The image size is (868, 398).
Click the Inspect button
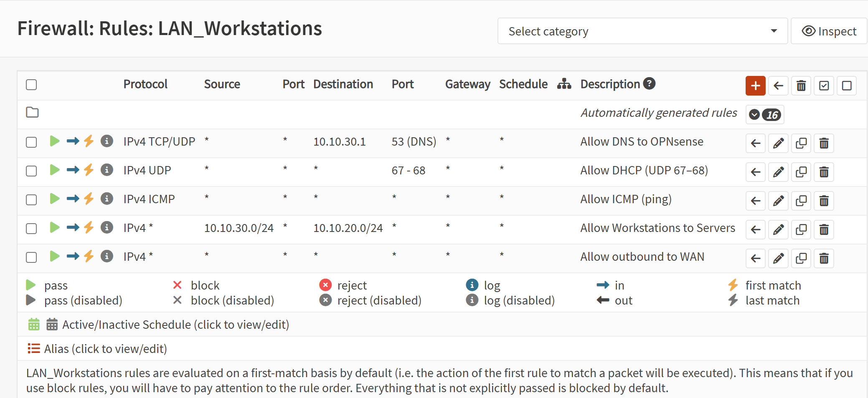[829, 31]
